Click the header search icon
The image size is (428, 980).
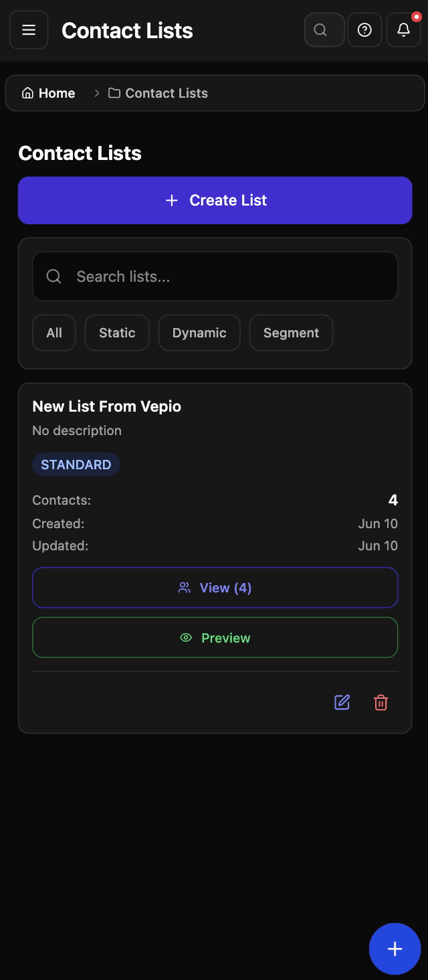[321, 30]
